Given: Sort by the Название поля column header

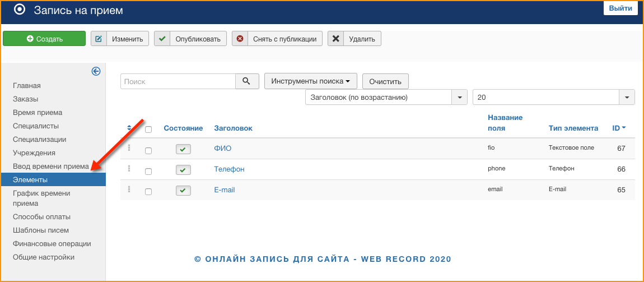Looking at the screenshot, I should (x=505, y=123).
